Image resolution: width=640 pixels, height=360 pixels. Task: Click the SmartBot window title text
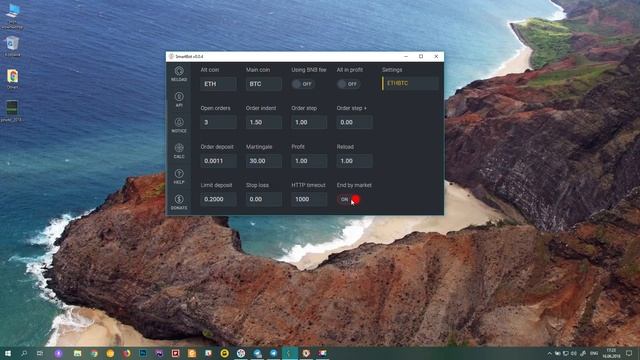[189, 56]
